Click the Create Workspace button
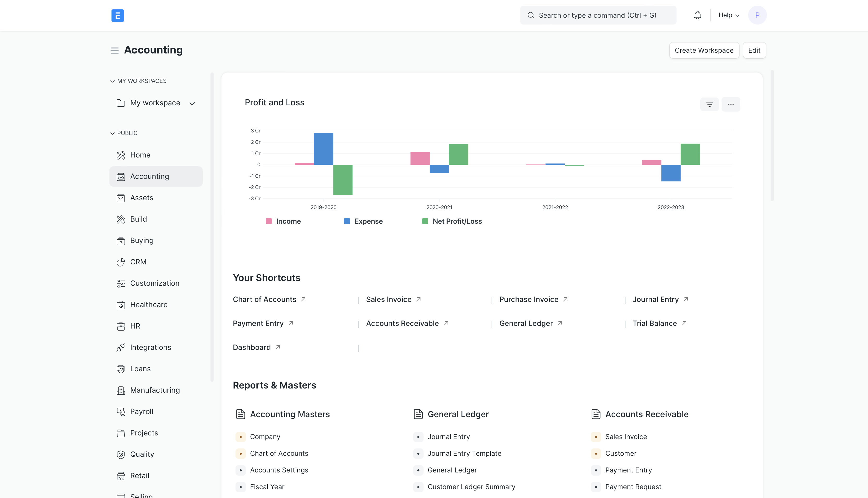This screenshot has height=498, width=868. click(x=704, y=50)
